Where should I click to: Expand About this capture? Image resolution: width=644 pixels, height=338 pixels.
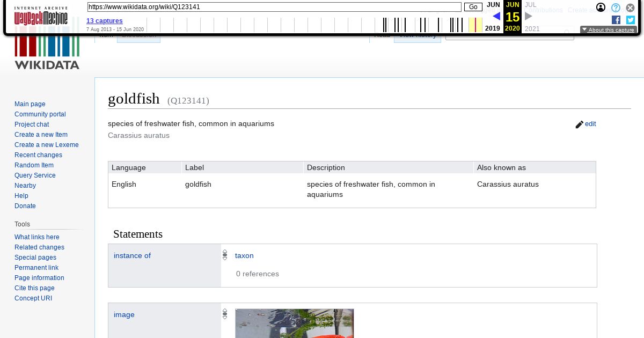609,30
